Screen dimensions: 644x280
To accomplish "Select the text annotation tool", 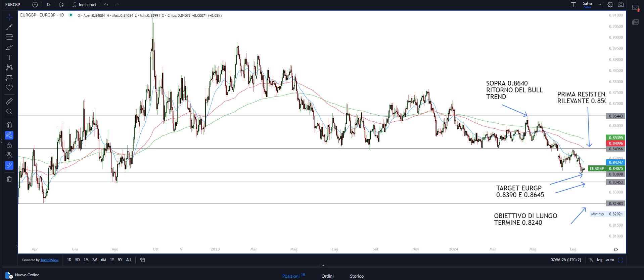I will pos(9,57).
